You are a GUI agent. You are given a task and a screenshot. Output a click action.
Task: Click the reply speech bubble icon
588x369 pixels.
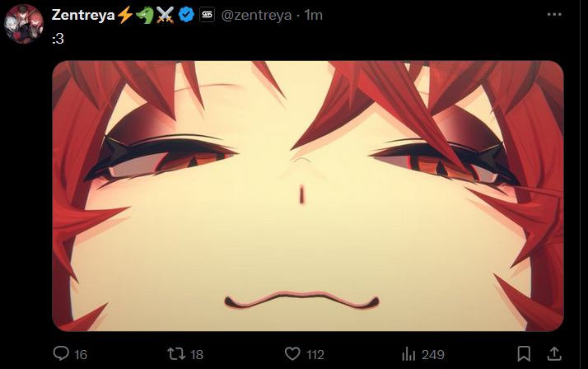click(61, 353)
